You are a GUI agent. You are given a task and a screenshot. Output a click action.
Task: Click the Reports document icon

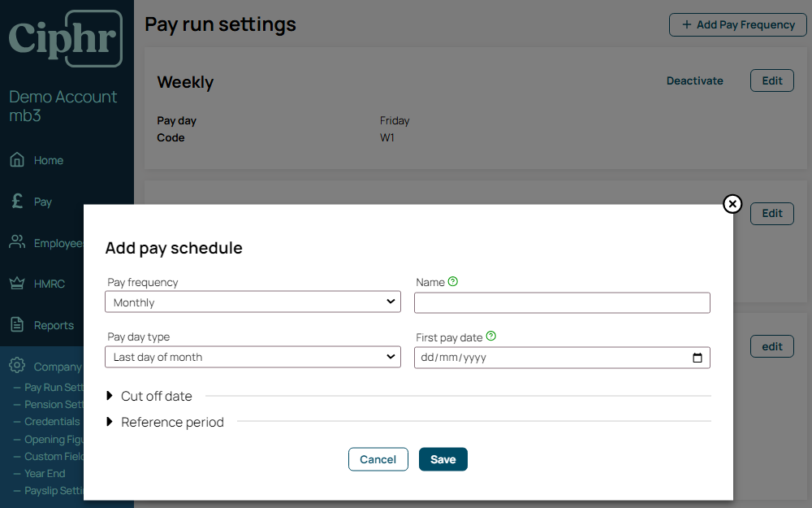point(17,325)
